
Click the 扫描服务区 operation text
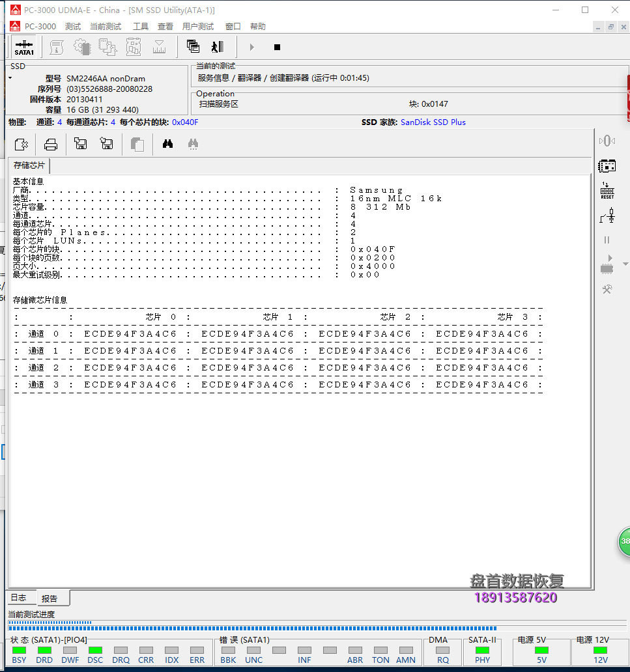click(x=219, y=104)
